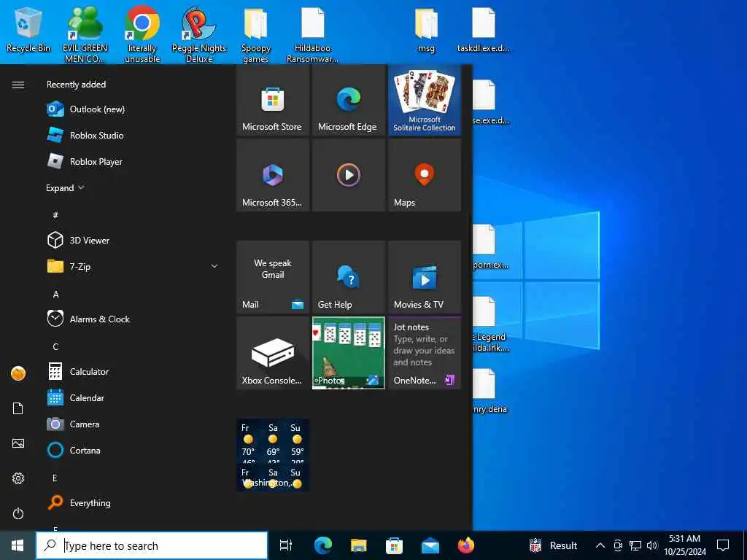This screenshot has height=560, width=747.
Task: Open the Action Center notifications icon
Action: 723,545
